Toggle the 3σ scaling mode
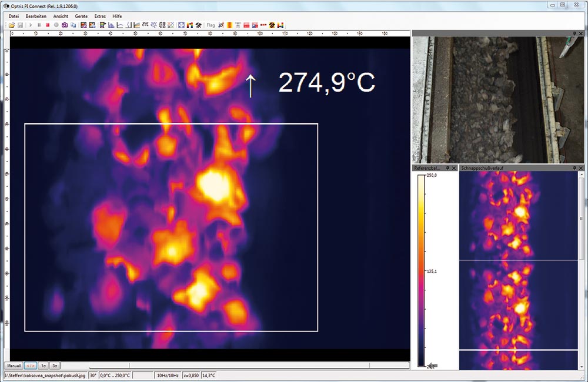 (55, 365)
